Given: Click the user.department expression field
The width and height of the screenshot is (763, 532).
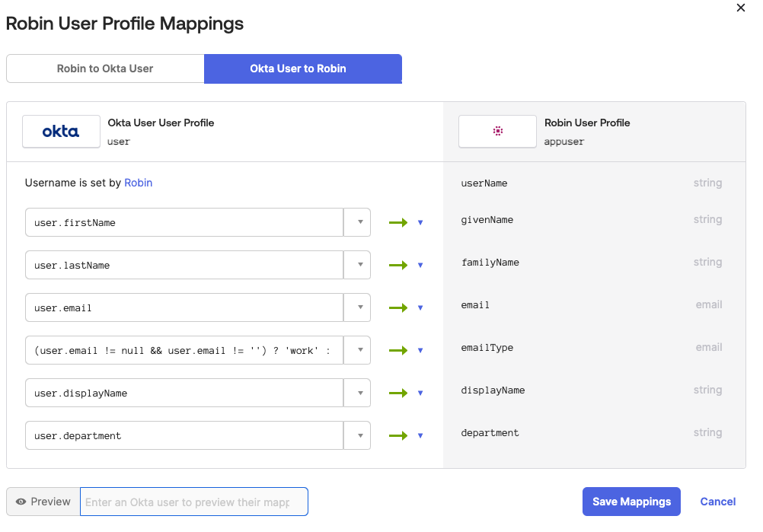Looking at the screenshot, I should pos(184,435).
